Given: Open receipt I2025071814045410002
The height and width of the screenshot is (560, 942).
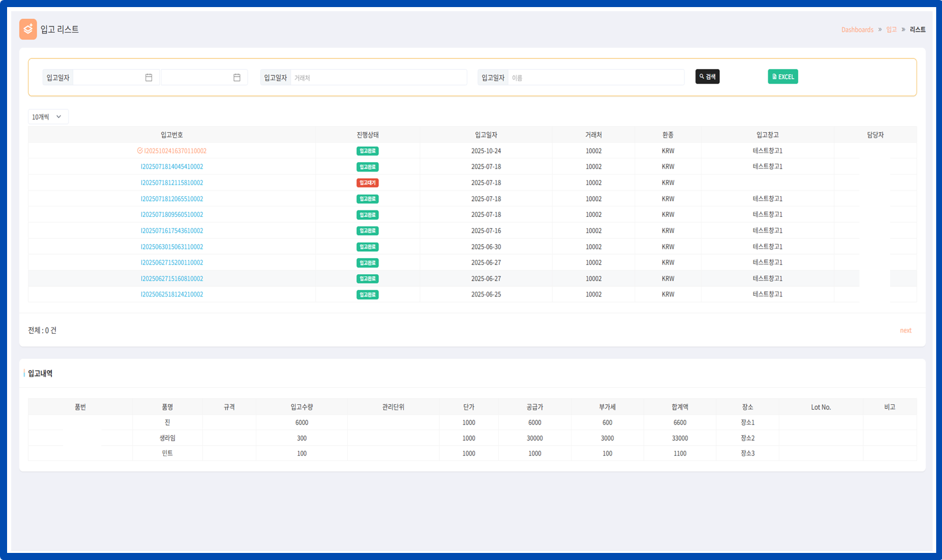Looking at the screenshot, I should (x=172, y=167).
